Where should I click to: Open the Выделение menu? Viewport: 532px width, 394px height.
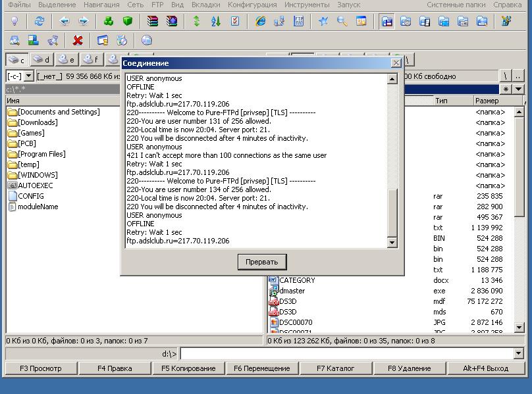click(57, 5)
